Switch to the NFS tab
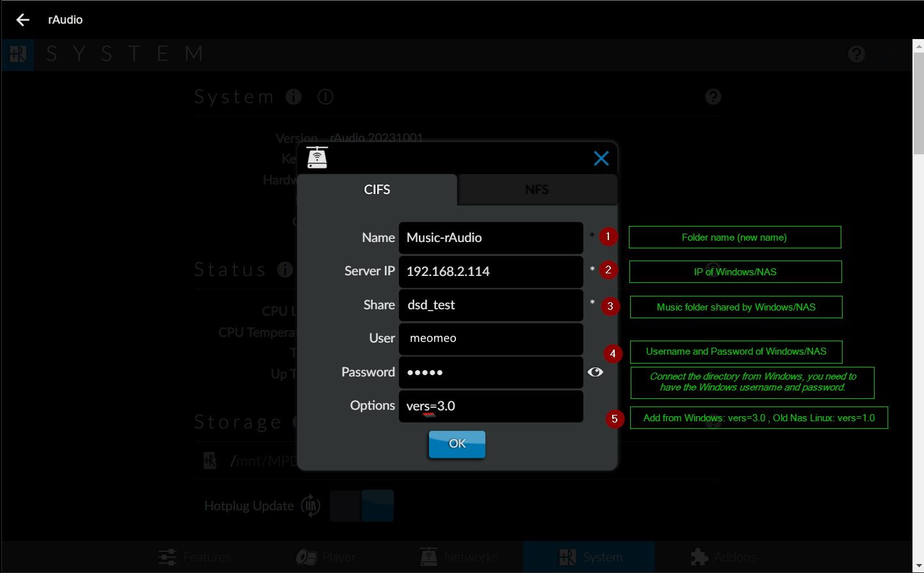The width and height of the screenshot is (924, 573). pos(537,190)
